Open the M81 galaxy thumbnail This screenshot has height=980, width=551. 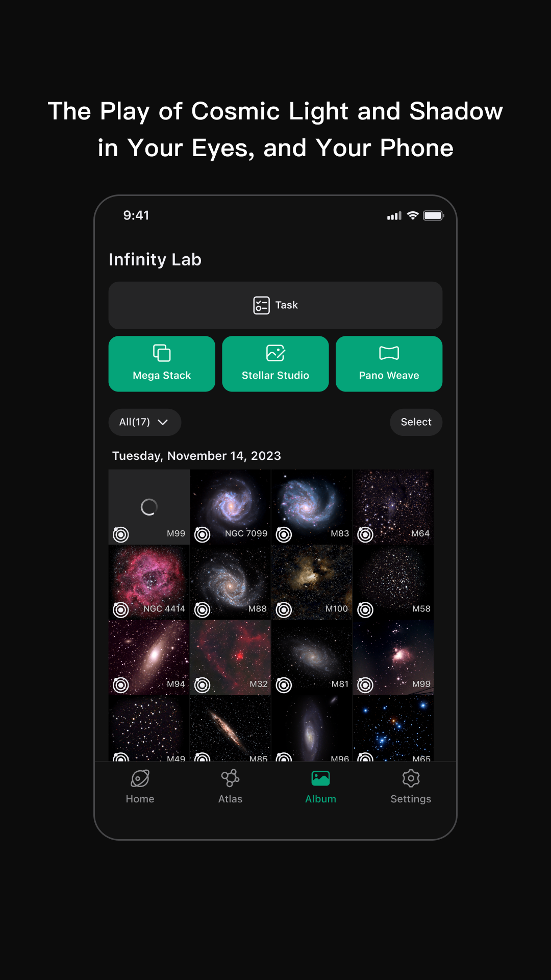[x=312, y=657]
